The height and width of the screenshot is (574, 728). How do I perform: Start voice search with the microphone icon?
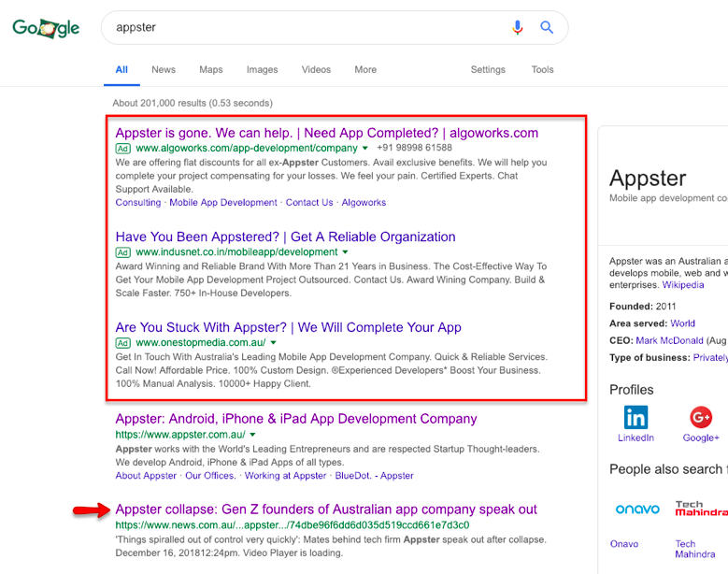click(x=517, y=27)
